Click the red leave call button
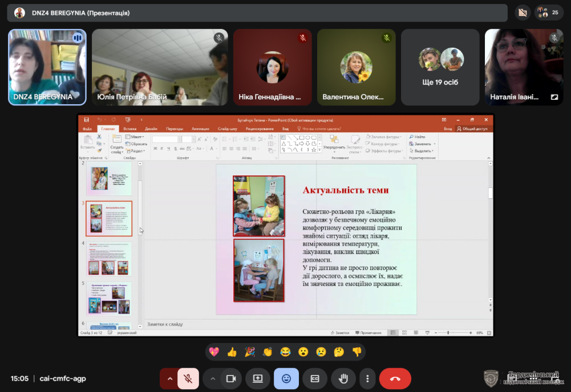Image resolution: width=571 pixels, height=392 pixels. pos(395,378)
